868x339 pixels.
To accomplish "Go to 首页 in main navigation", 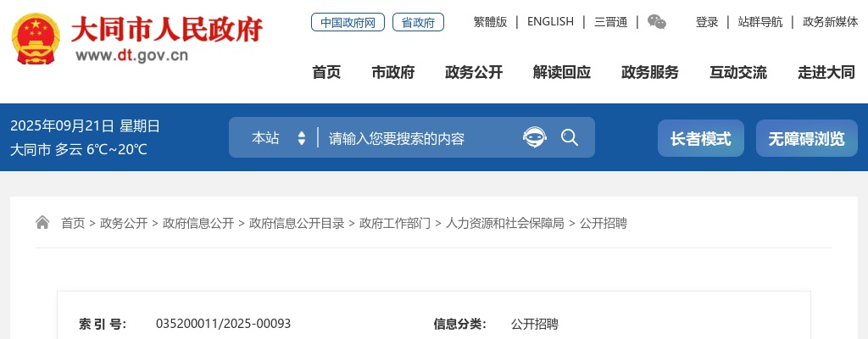I will point(326,72).
